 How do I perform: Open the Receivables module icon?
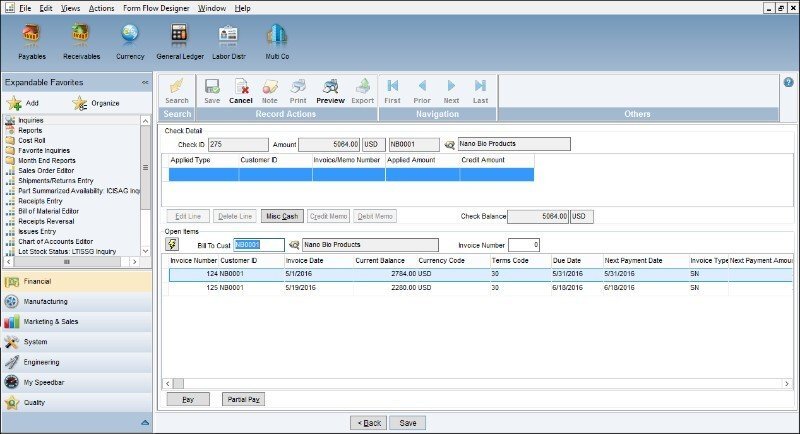[x=81, y=38]
